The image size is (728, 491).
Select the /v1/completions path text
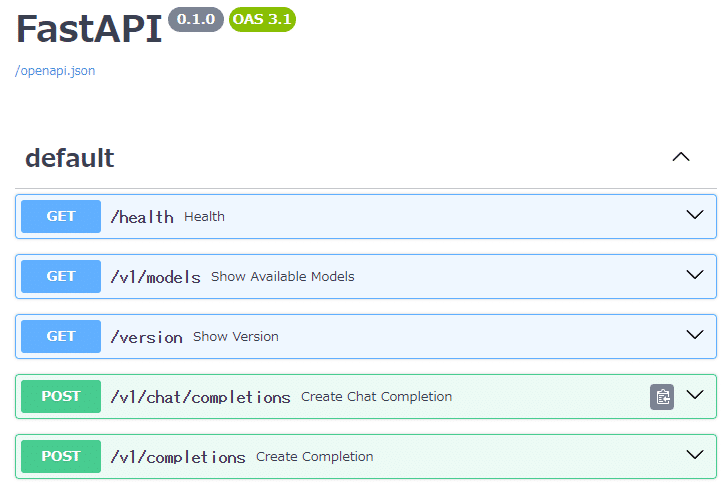(178, 457)
